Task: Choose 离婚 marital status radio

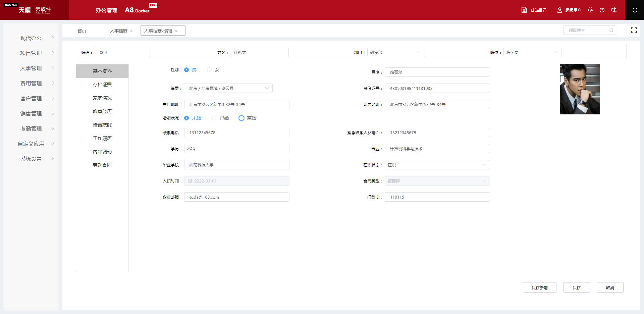Action: [x=241, y=118]
